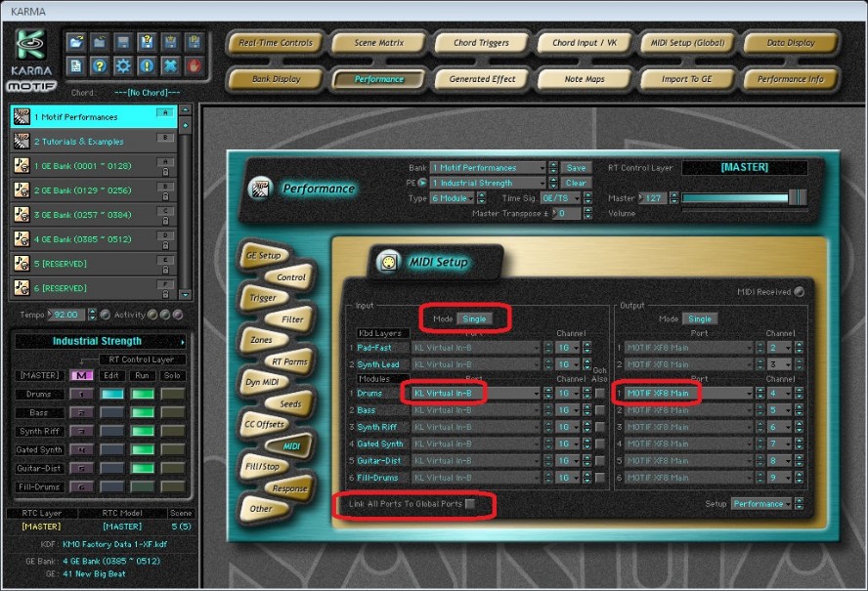Click the Master Volume slider
This screenshot has width=868, height=591.
(743, 198)
